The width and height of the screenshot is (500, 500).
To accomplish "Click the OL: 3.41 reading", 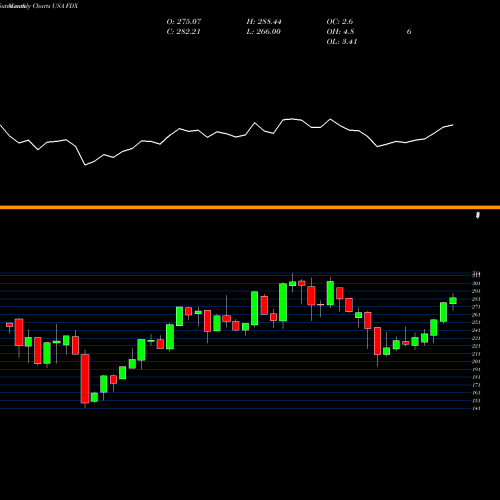I will 342,42.
